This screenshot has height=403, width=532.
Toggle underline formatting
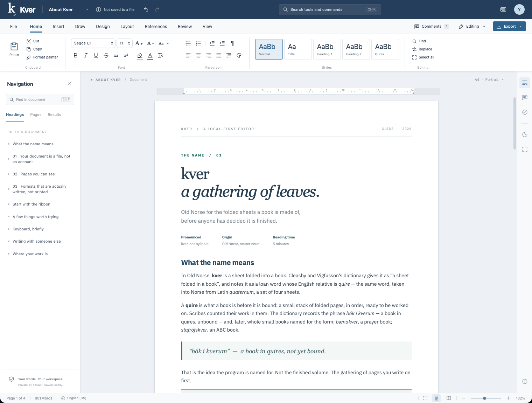(96, 55)
